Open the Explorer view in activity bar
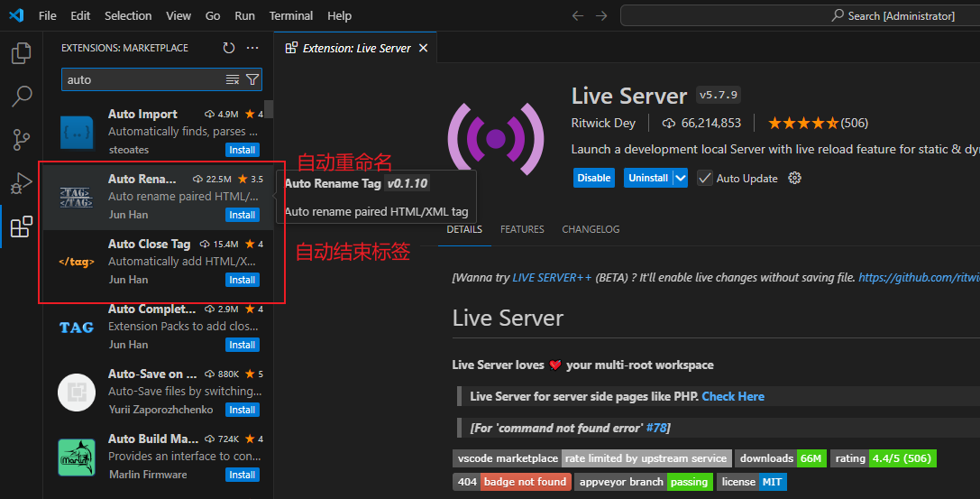Screen dimensions: 980x499 pyautogui.click(x=22, y=53)
